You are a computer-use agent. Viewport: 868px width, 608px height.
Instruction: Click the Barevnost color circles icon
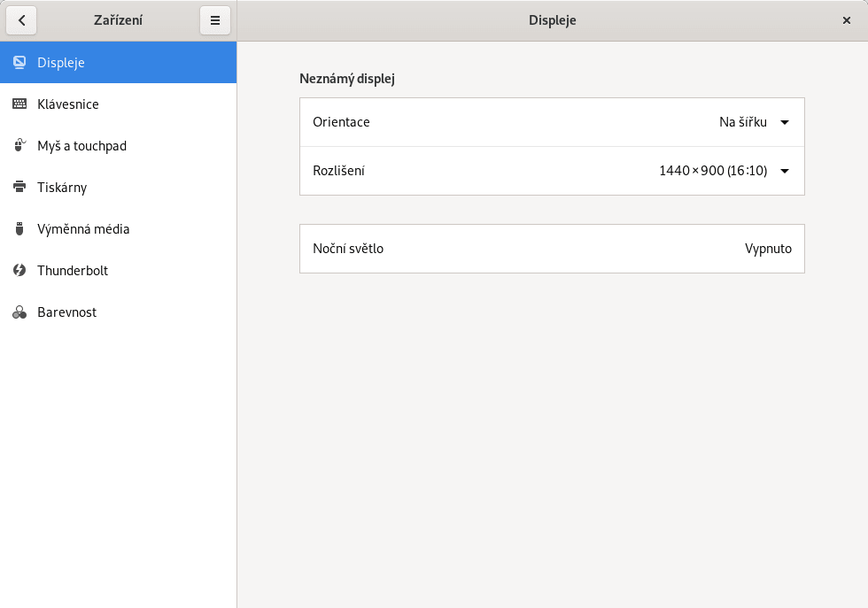point(19,312)
